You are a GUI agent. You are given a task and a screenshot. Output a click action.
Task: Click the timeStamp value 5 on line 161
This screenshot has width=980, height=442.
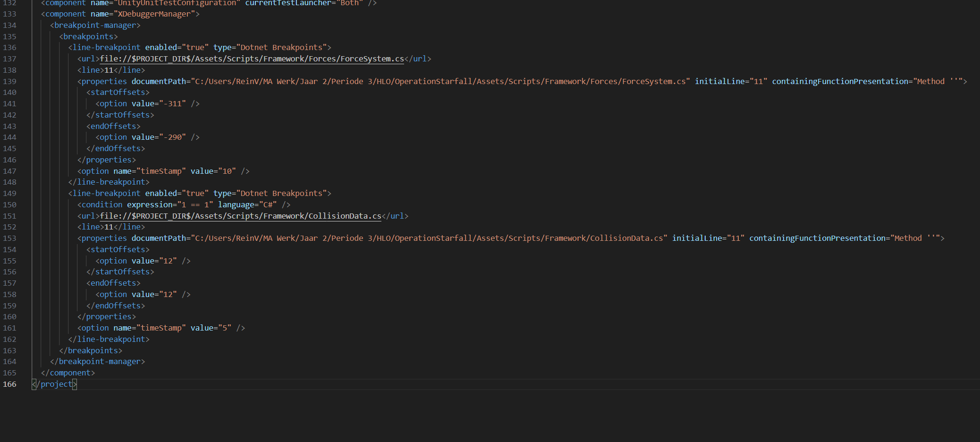(226, 328)
